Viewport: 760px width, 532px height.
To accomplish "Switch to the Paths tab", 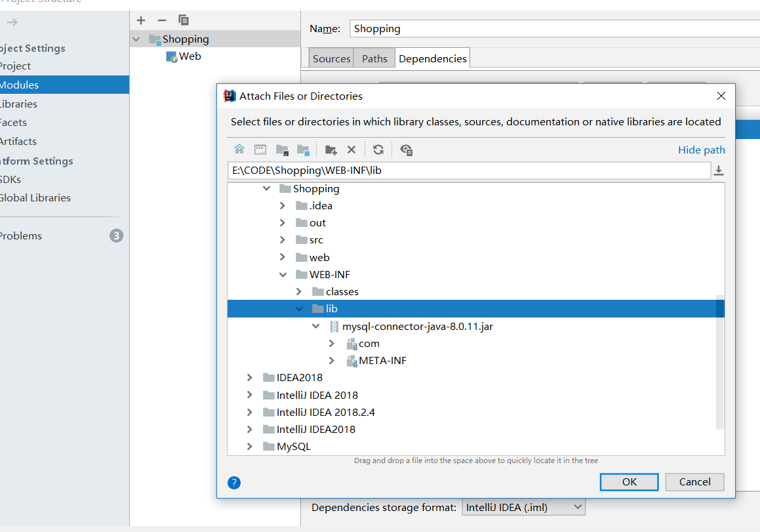I will coord(374,58).
